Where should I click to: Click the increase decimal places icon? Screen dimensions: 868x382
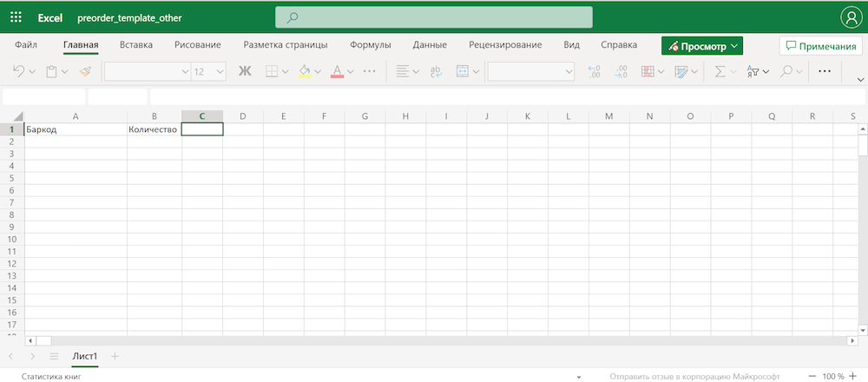(594, 71)
